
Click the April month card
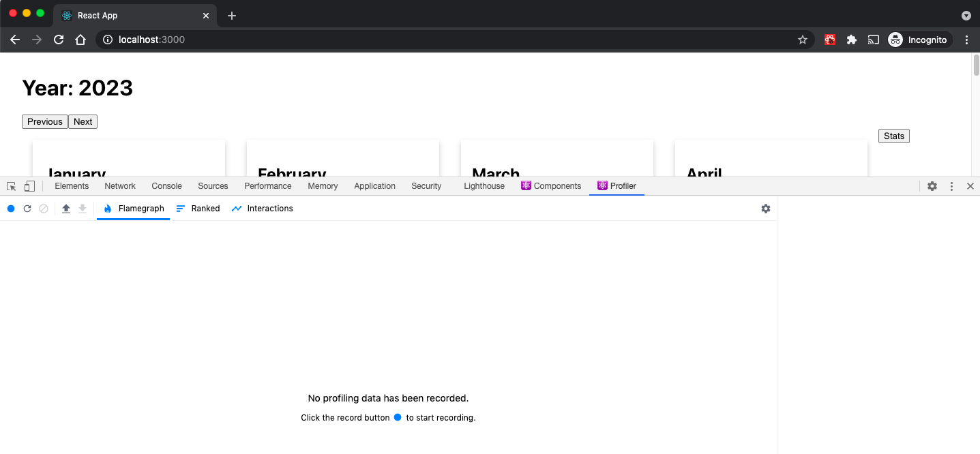coord(771,159)
